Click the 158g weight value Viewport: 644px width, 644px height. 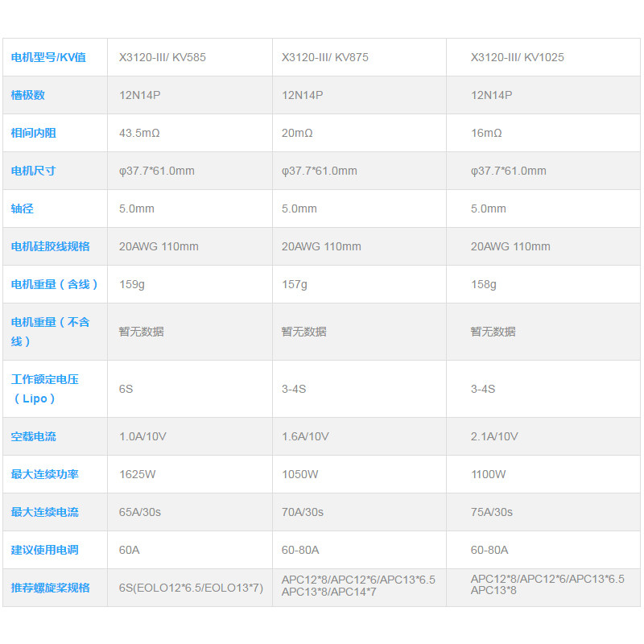(484, 284)
